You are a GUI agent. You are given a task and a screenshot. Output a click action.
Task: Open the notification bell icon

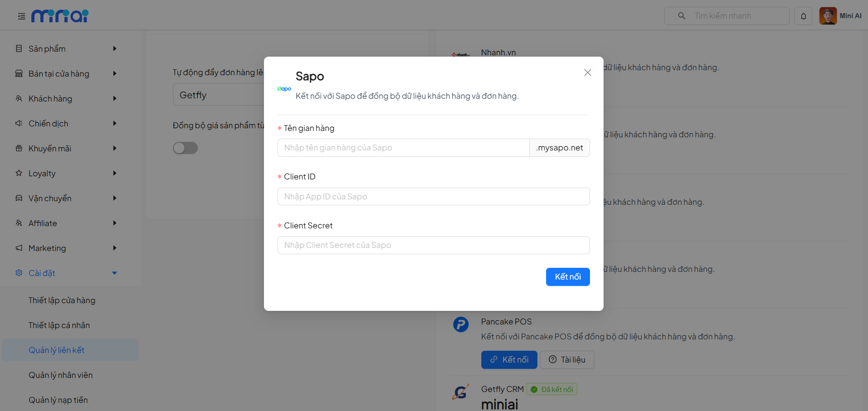[x=803, y=15]
